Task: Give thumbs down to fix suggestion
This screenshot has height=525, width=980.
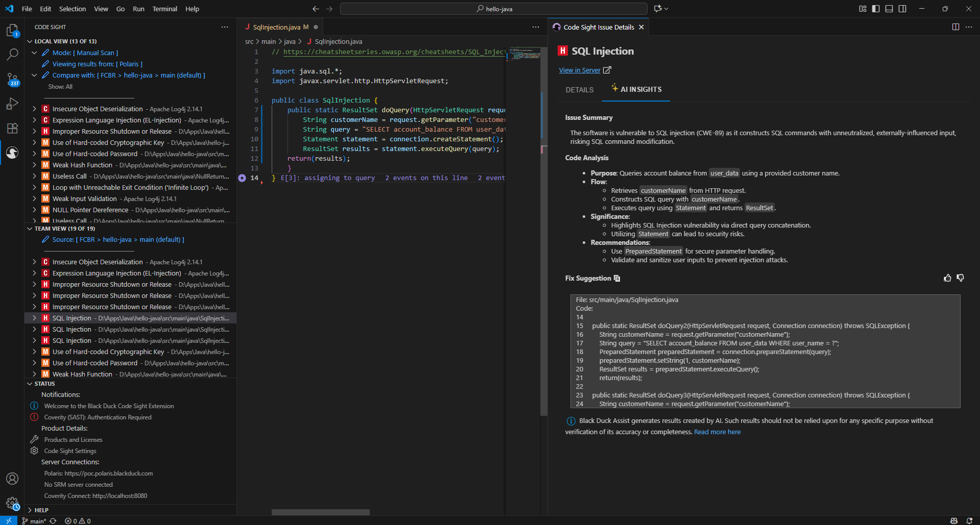Action: pyautogui.click(x=960, y=278)
